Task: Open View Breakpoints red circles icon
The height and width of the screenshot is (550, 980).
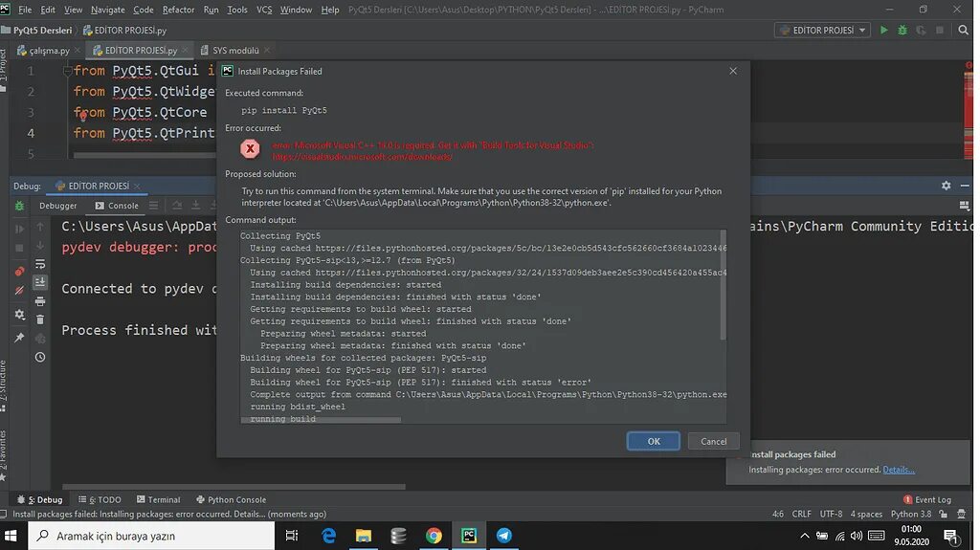Action: 19,272
